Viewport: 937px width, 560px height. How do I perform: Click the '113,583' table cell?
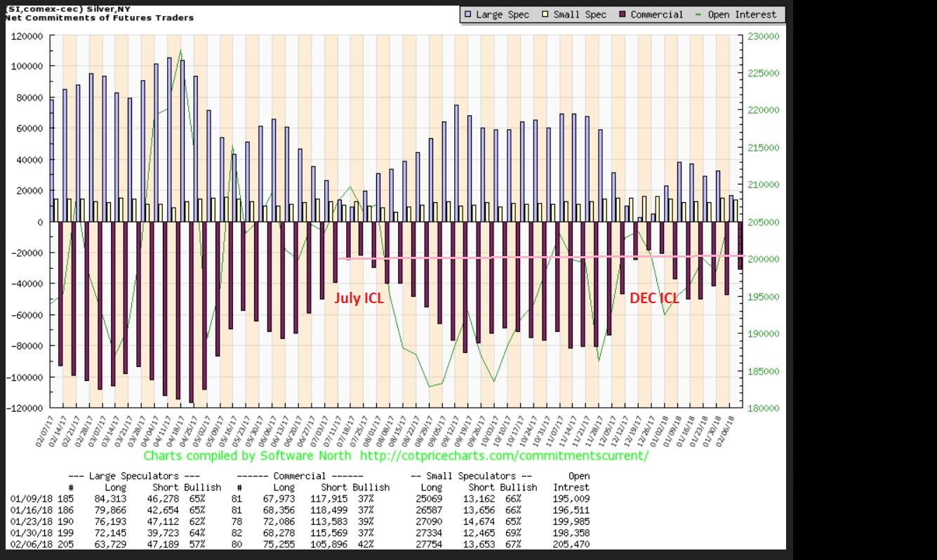pyautogui.click(x=330, y=521)
